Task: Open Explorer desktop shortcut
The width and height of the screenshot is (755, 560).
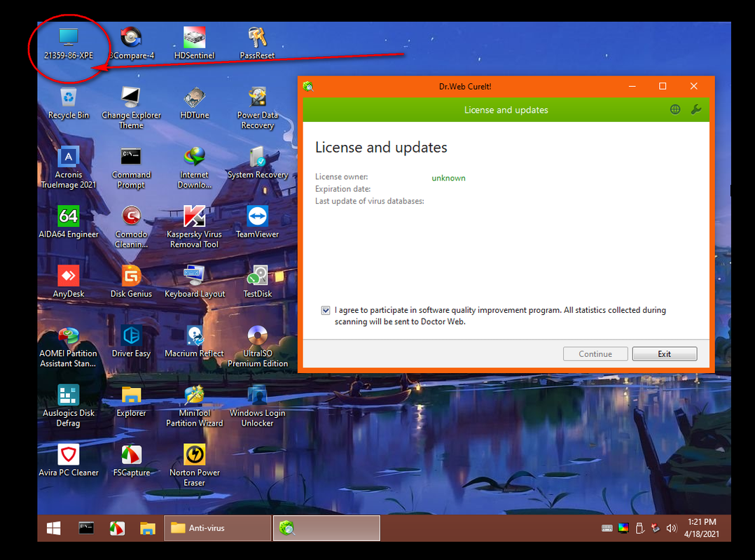Action: click(131, 401)
